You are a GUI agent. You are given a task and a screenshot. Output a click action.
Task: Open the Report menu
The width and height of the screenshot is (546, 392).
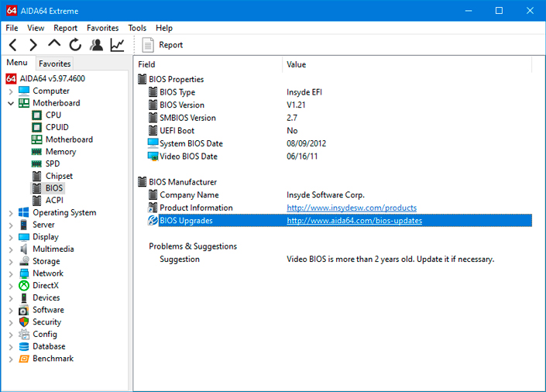65,28
